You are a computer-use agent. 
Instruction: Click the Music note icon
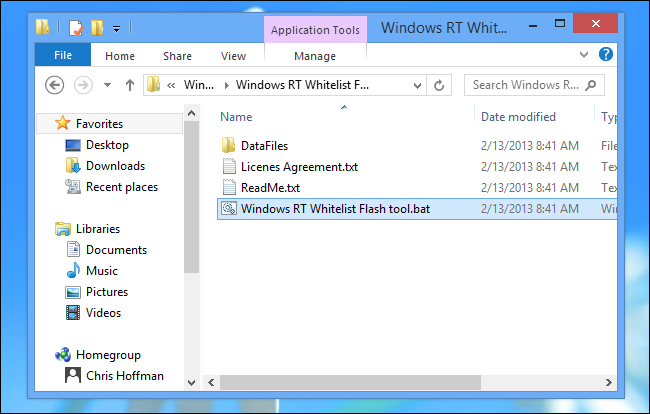(73, 270)
